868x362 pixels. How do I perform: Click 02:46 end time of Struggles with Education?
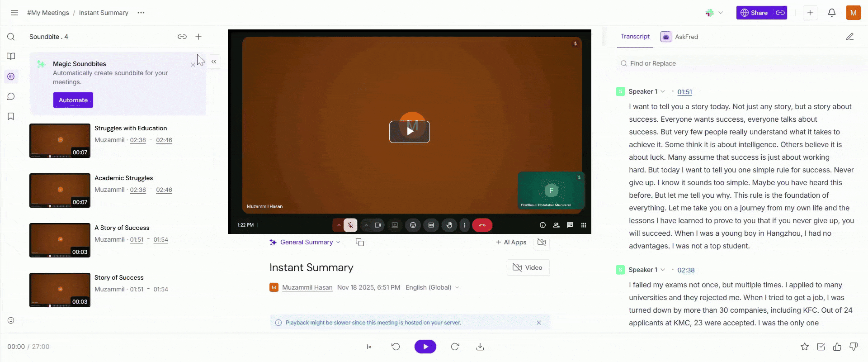point(164,140)
